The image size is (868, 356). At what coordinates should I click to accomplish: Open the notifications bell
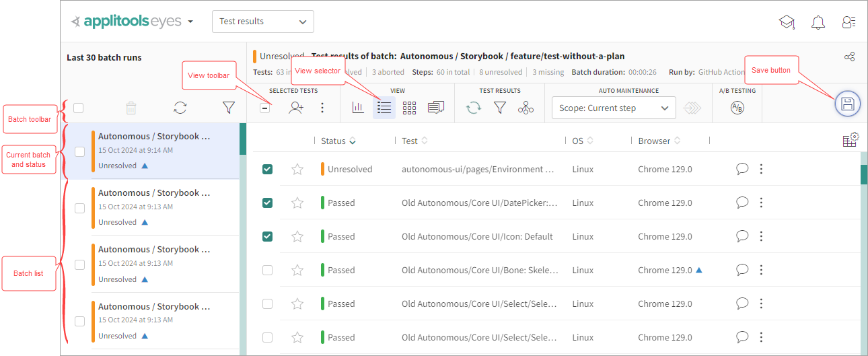[x=818, y=22]
